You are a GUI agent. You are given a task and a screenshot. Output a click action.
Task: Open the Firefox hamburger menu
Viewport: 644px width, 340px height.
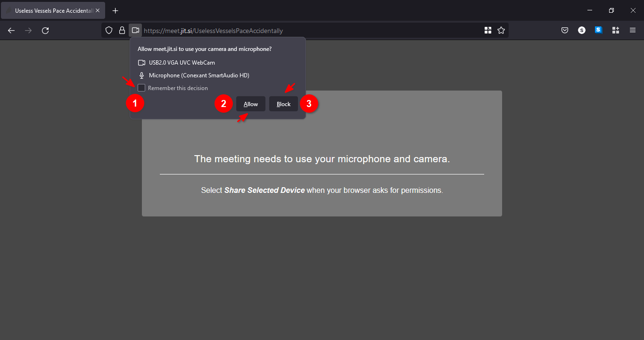click(633, 31)
